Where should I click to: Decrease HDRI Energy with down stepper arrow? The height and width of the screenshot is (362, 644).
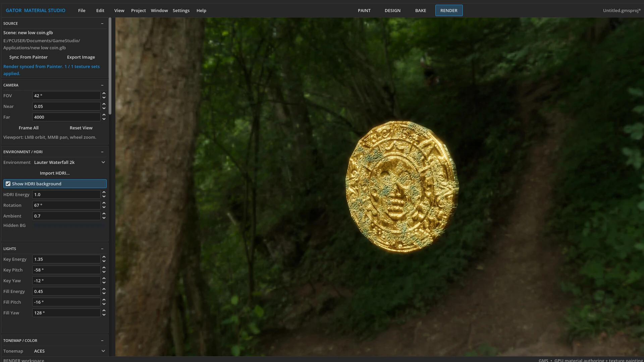click(x=104, y=197)
